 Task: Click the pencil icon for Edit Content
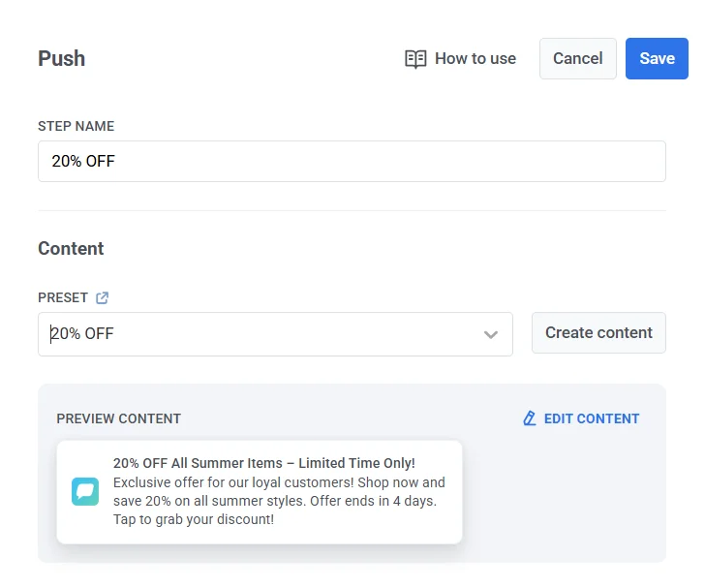click(x=530, y=418)
